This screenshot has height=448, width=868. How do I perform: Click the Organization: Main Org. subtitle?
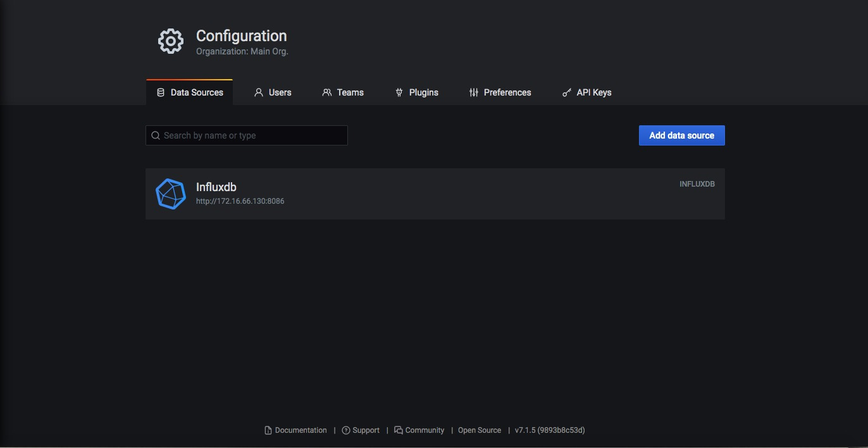[x=242, y=51]
